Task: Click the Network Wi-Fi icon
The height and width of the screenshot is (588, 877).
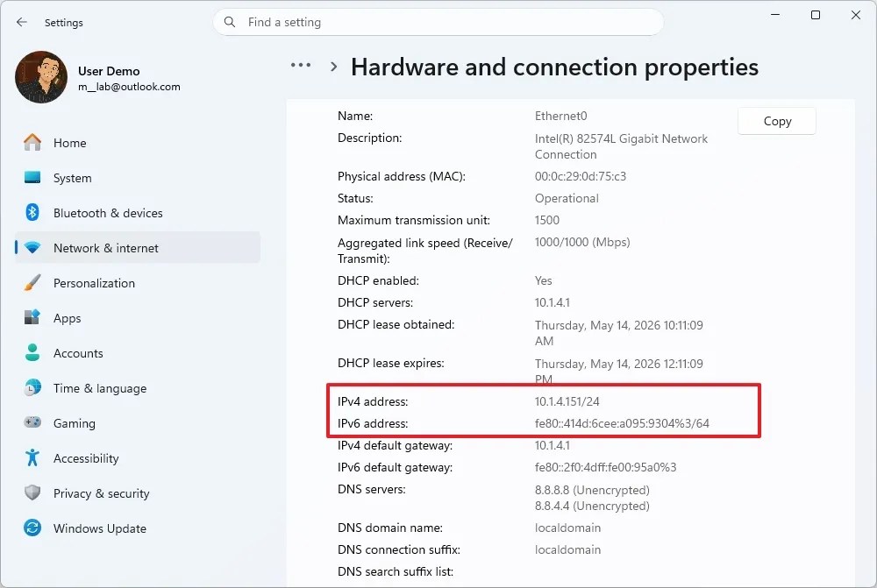Action: coord(32,248)
